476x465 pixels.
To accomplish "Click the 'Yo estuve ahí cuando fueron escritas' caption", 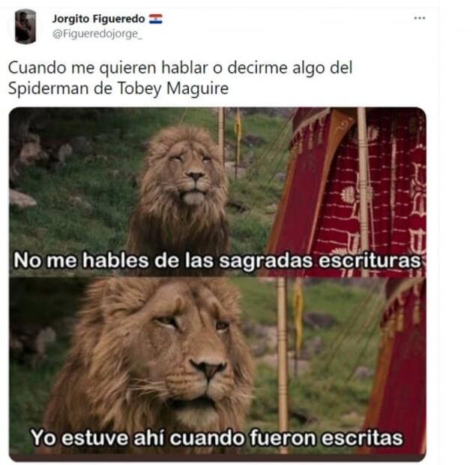I will click(217, 438).
